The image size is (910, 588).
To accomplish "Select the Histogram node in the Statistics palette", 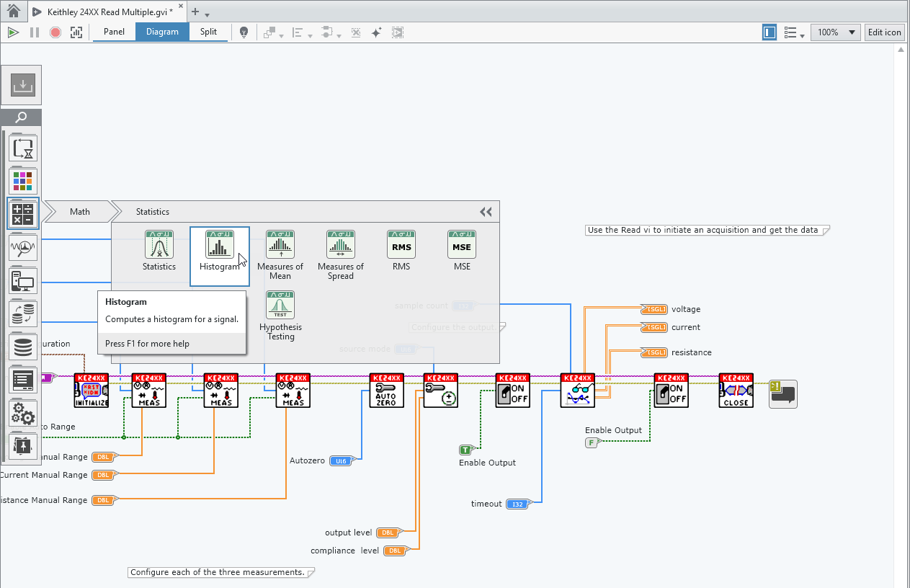I will click(219, 250).
